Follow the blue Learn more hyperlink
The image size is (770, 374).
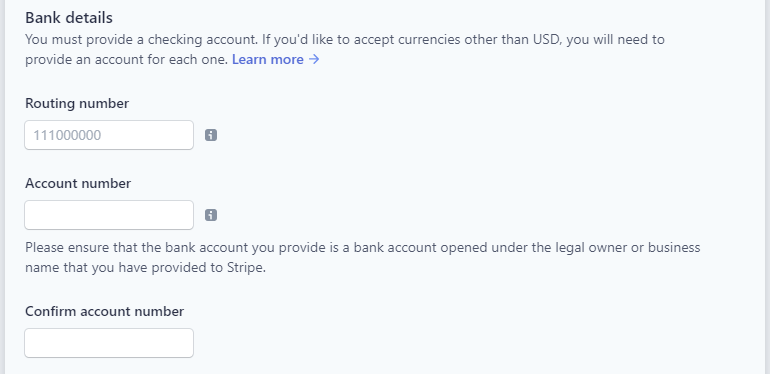(275, 59)
